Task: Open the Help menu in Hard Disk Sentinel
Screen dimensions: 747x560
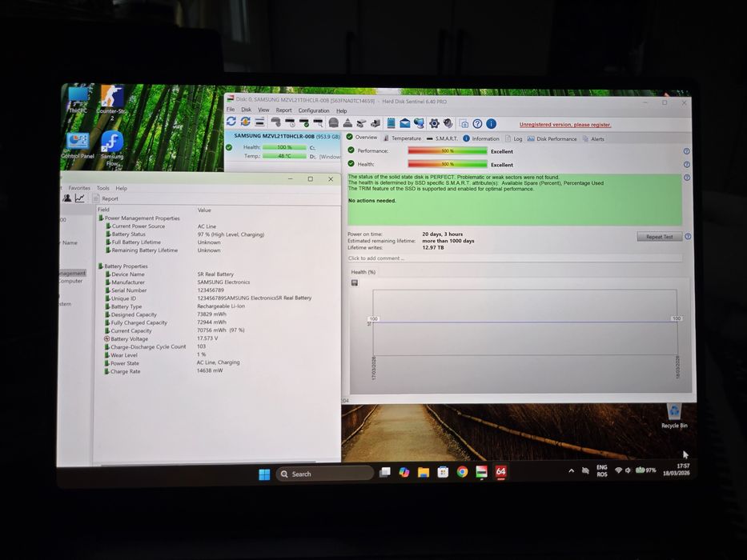Action: (x=342, y=111)
